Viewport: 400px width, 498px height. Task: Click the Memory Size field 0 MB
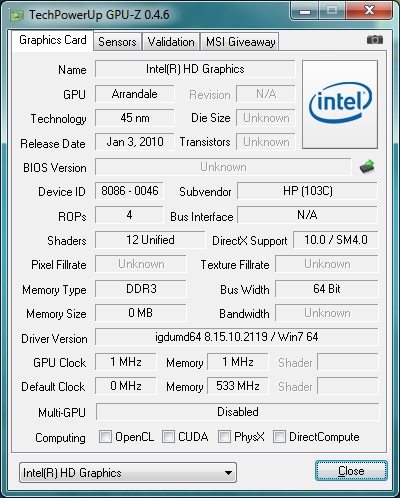click(141, 313)
